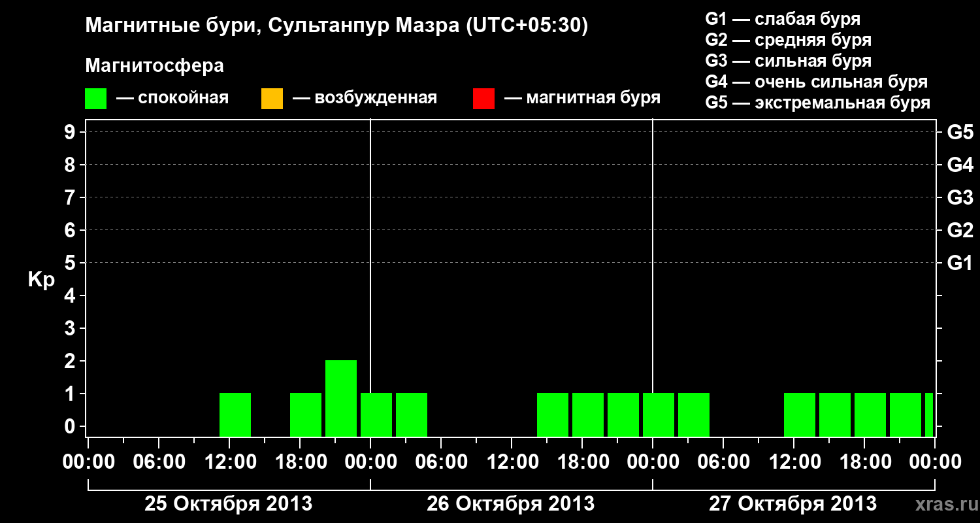Click 'G4 — очень сильная буря' legend line
980x523 pixels.
(817, 82)
